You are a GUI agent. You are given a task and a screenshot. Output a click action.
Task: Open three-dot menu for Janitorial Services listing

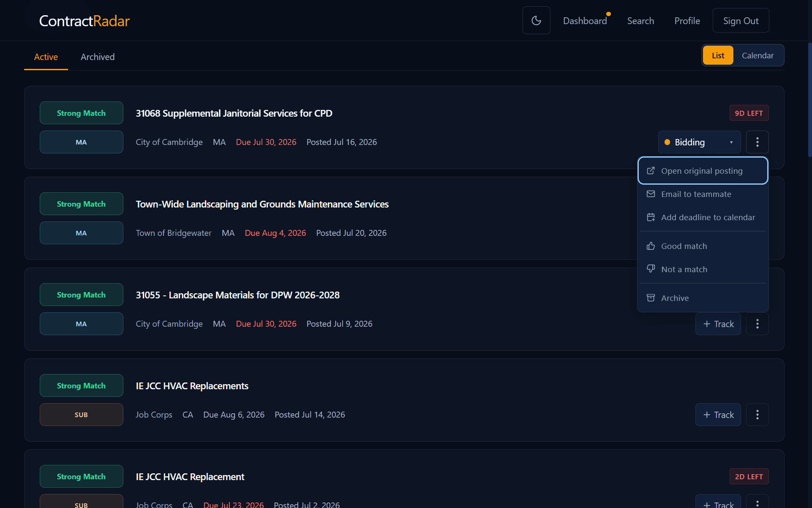pos(757,142)
